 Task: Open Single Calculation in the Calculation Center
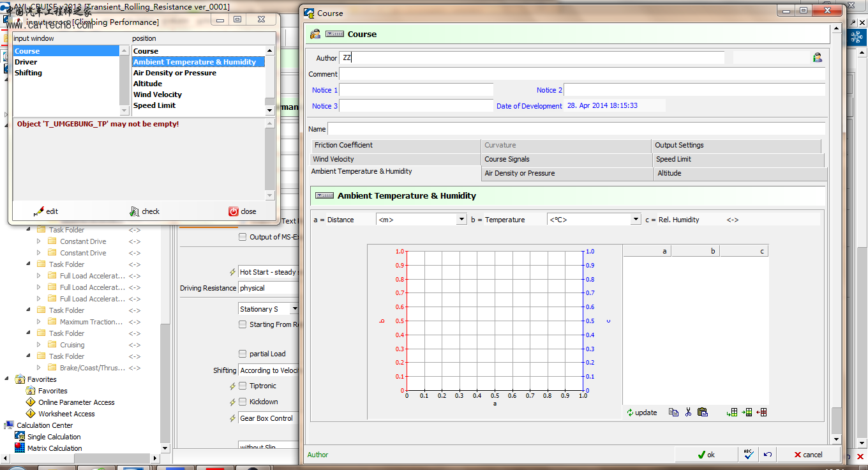click(54, 437)
